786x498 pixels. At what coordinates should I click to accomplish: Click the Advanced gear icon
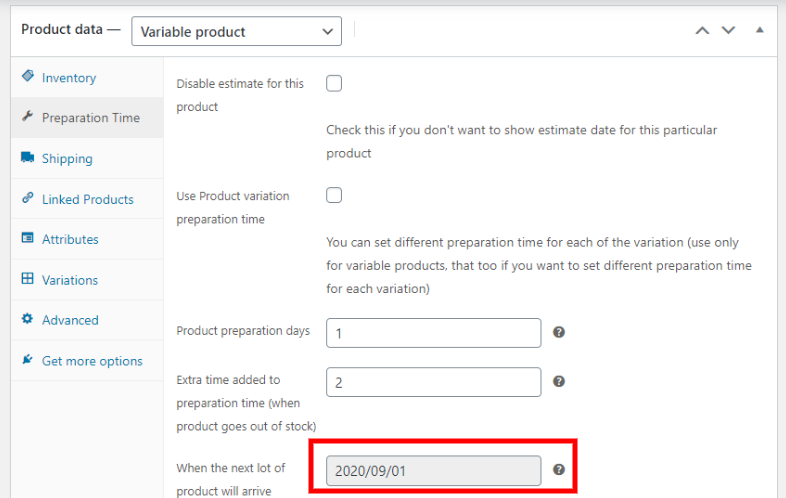point(28,320)
